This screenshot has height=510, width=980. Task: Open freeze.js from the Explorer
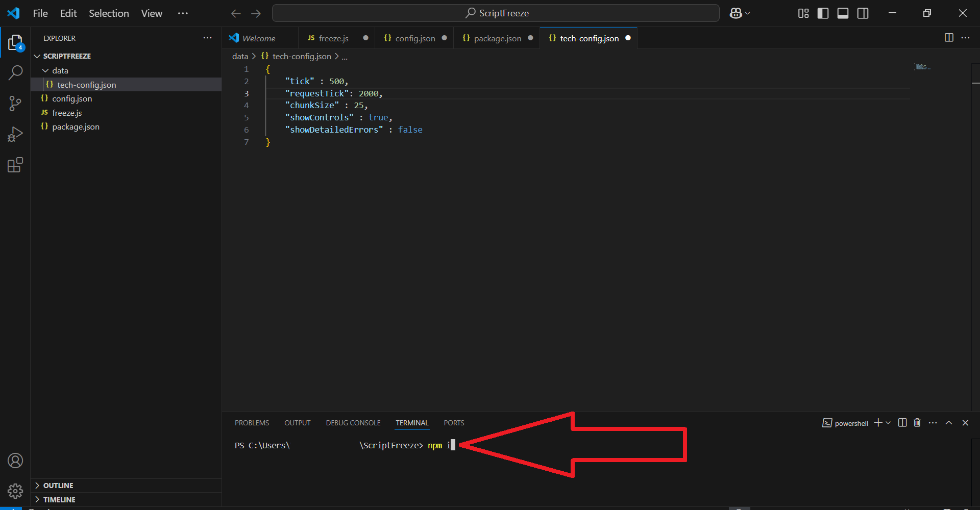click(126, 113)
